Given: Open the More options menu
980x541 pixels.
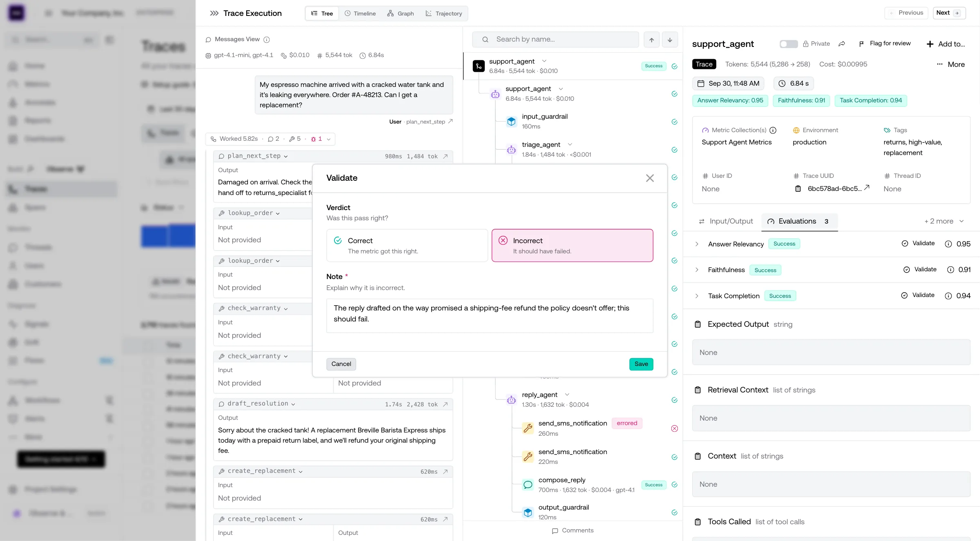Looking at the screenshot, I should click(x=951, y=64).
